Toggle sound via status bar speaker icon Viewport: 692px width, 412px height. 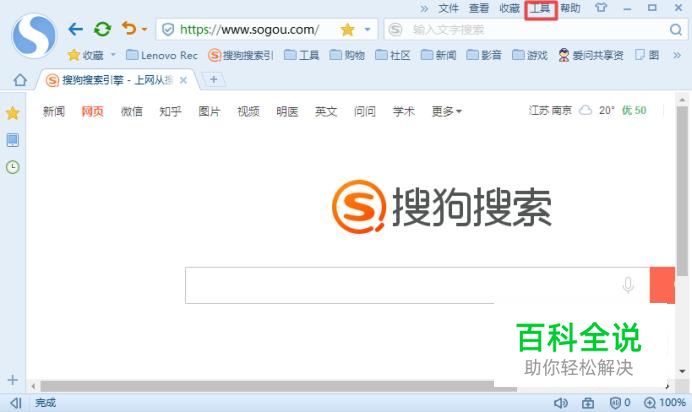coord(560,403)
